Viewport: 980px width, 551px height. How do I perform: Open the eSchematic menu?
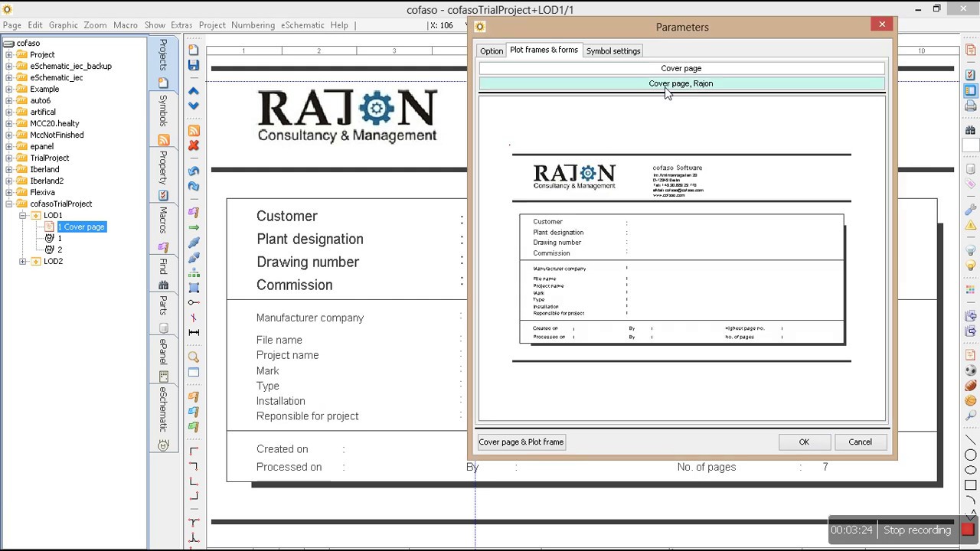(x=302, y=25)
